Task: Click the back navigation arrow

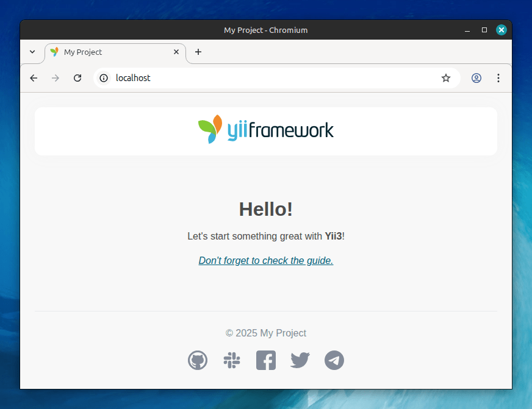Action: [34, 78]
